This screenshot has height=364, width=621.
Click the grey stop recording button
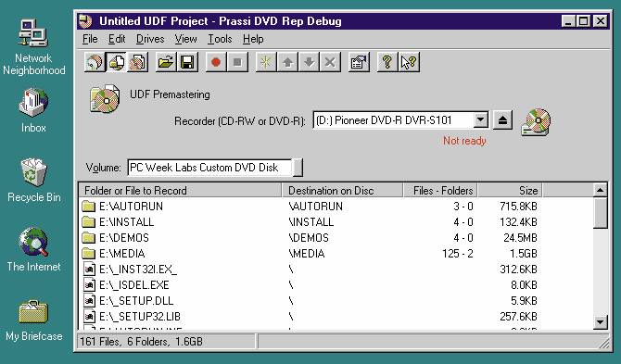click(237, 62)
